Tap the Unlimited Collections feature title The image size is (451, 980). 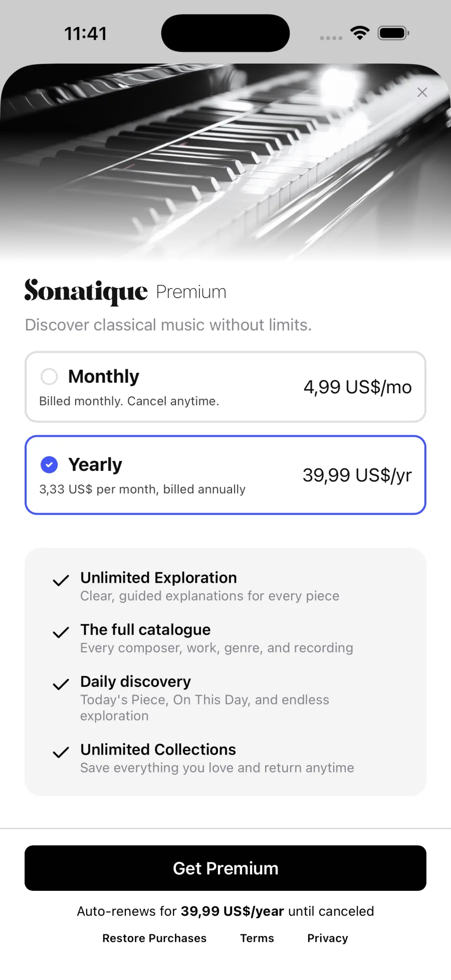[158, 750]
